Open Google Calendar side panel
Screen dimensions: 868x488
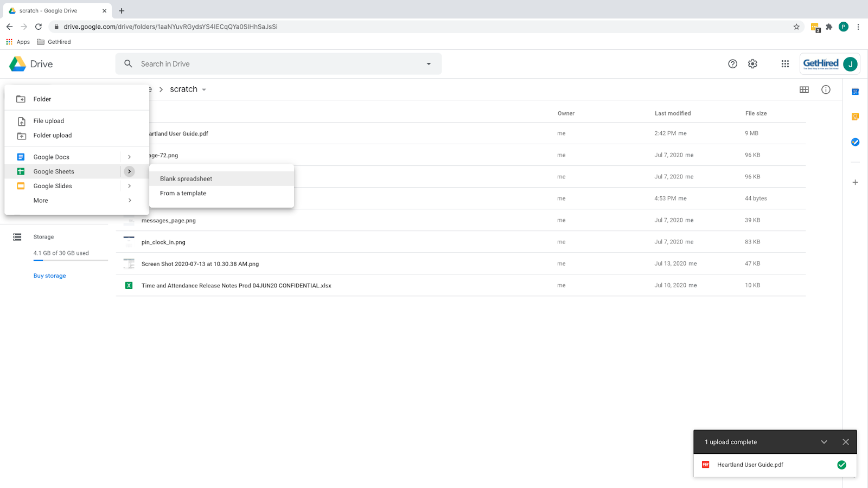pyautogui.click(x=855, y=92)
